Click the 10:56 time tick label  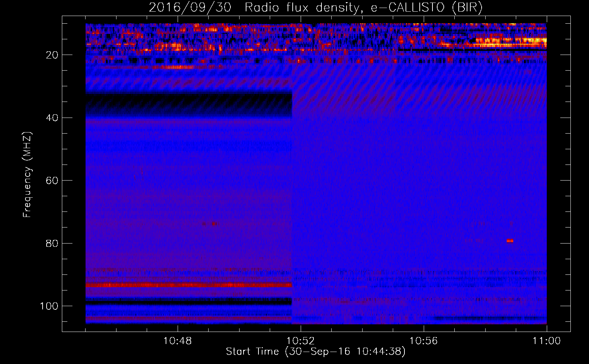pyautogui.click(x=423, y=341)
